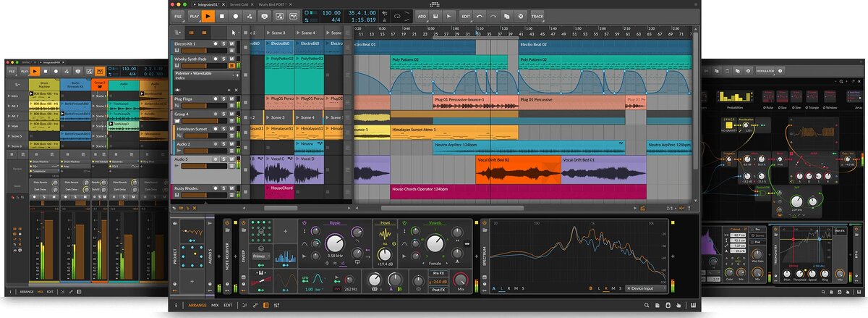Mute the Electro Kit 1 track

coord(231,43)
